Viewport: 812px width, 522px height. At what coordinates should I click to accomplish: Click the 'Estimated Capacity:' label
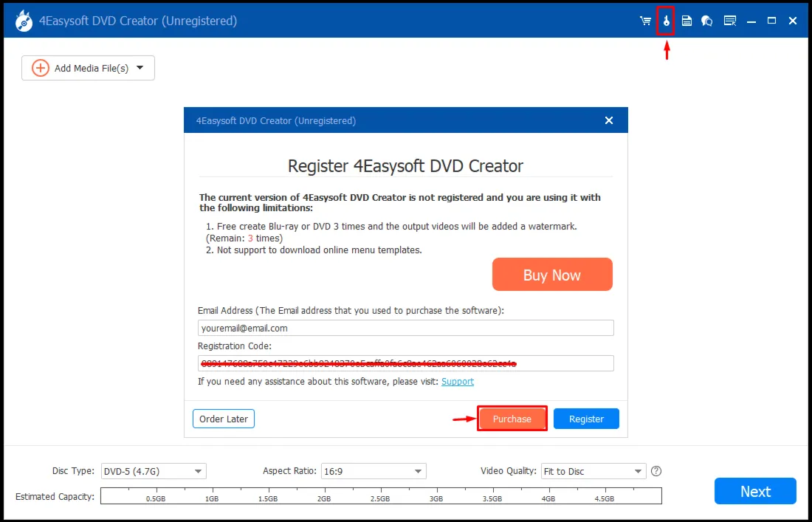(x=55, y=496)
